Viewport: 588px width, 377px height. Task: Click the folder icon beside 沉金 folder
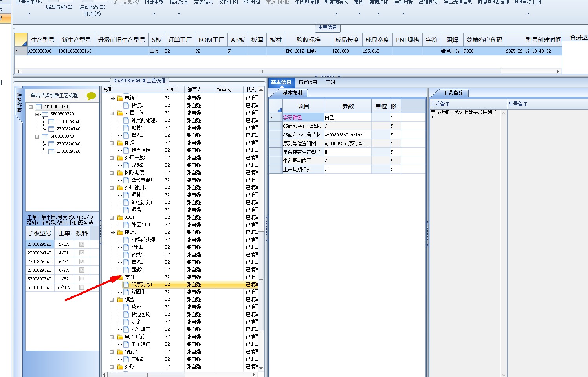click(120, 299)
